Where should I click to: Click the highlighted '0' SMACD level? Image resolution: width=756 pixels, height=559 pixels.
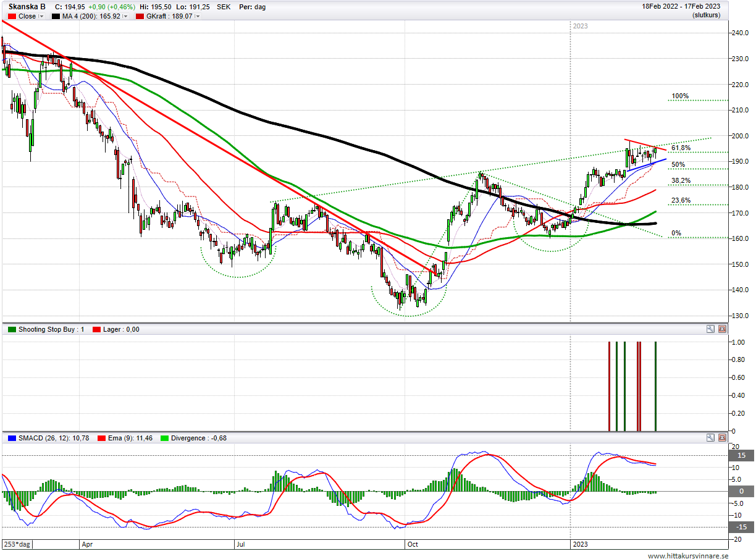click(741, 492)
